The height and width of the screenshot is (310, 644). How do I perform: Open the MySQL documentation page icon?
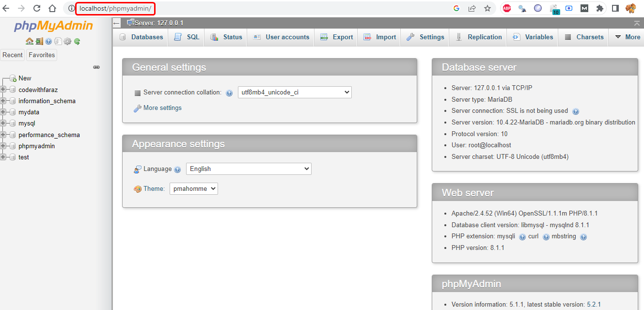click(x=58, y=42)
